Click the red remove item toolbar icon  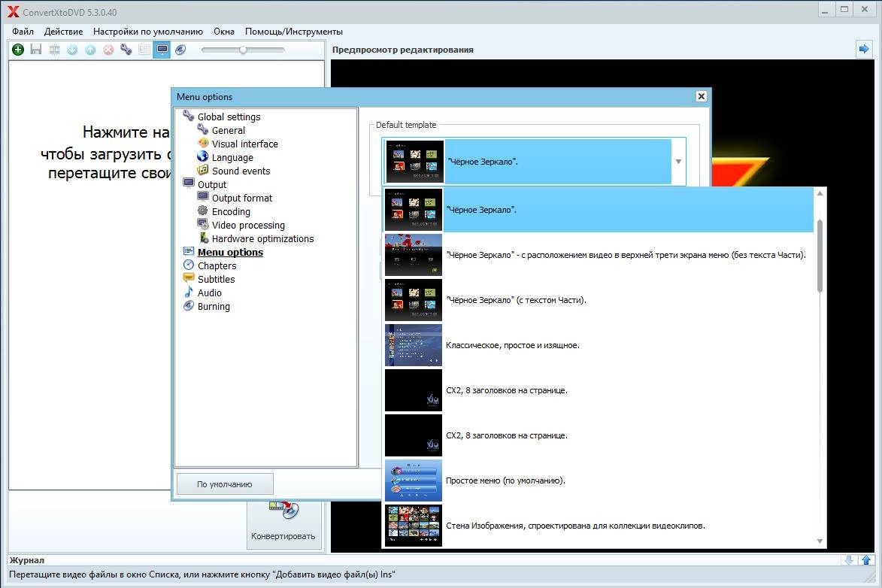point(108,50)
